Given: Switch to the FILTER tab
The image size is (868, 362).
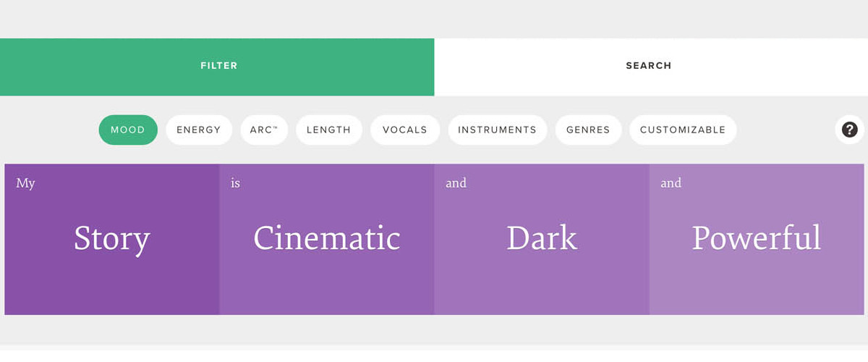Looking at the screenshot, I should pyautogui.click(x=218, y=66).
